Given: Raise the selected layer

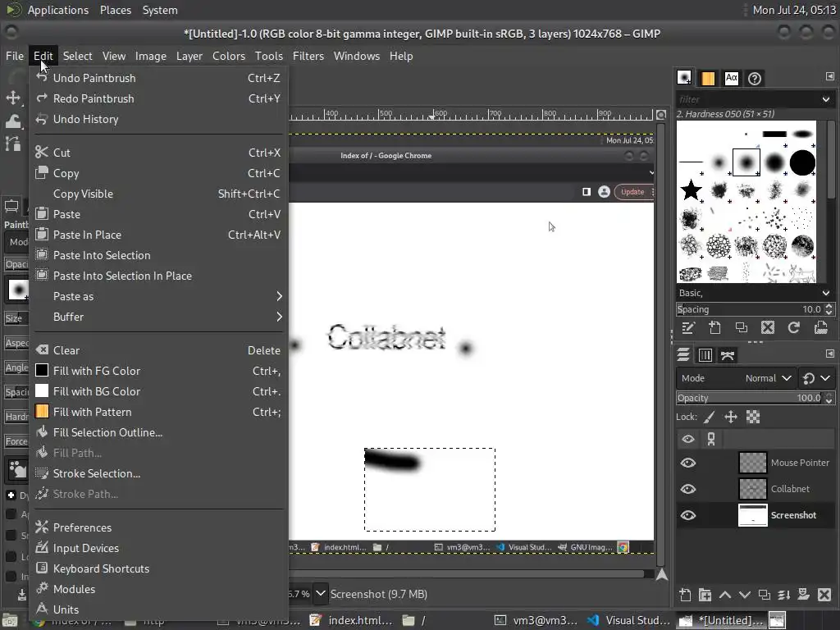Looking at the screenshot, I should (725, 594).
